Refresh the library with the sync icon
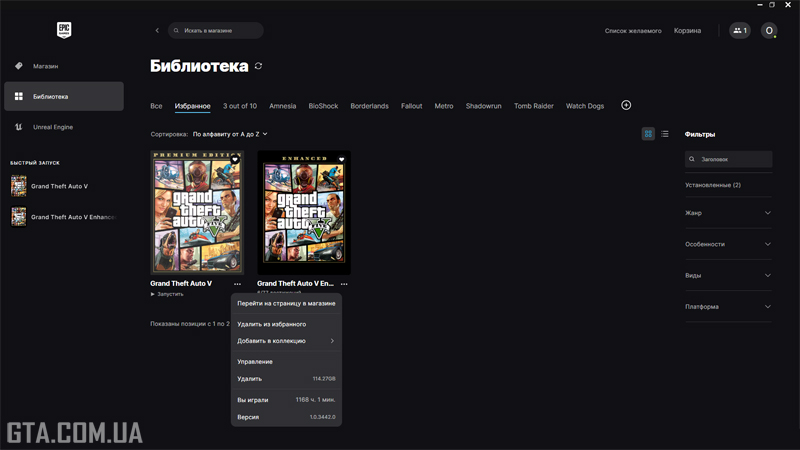Image resolution: width=800 pixels, height=450 pixels. click(259, 66)
